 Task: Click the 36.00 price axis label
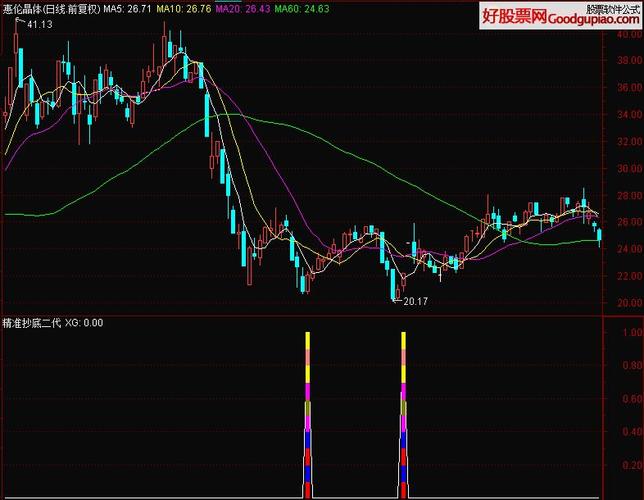click(629, 88)
